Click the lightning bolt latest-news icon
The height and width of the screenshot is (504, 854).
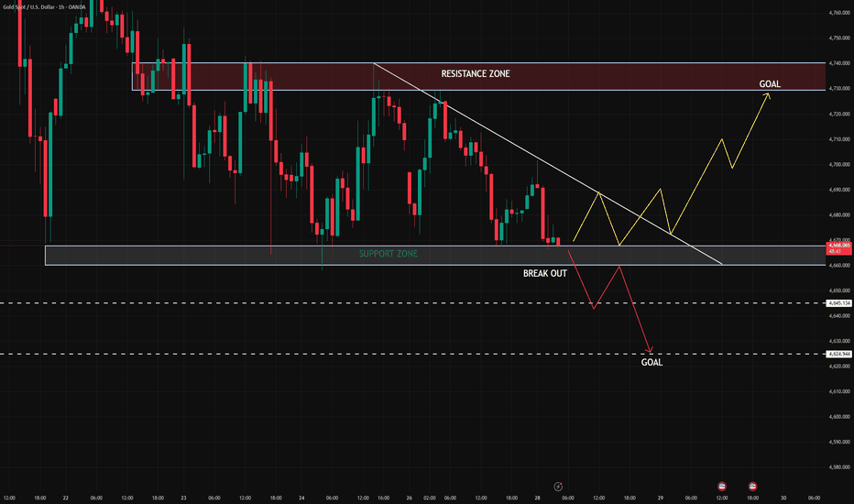[x=558, y=487]
